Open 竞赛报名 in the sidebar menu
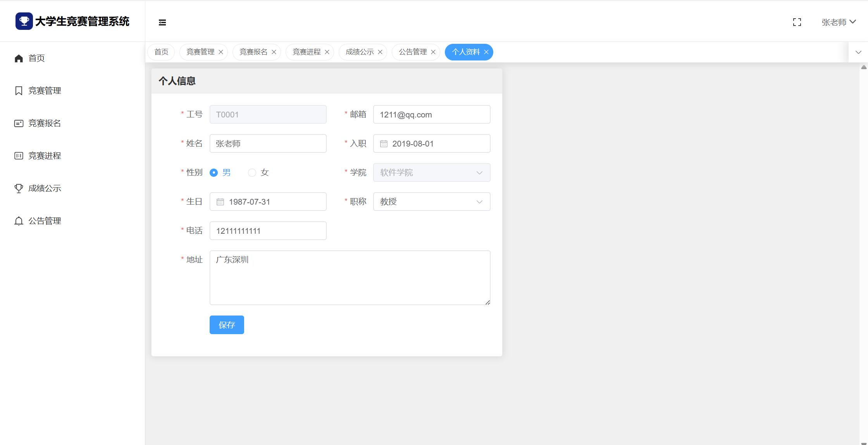The image size is (868, 445). [x=45, y=123]
